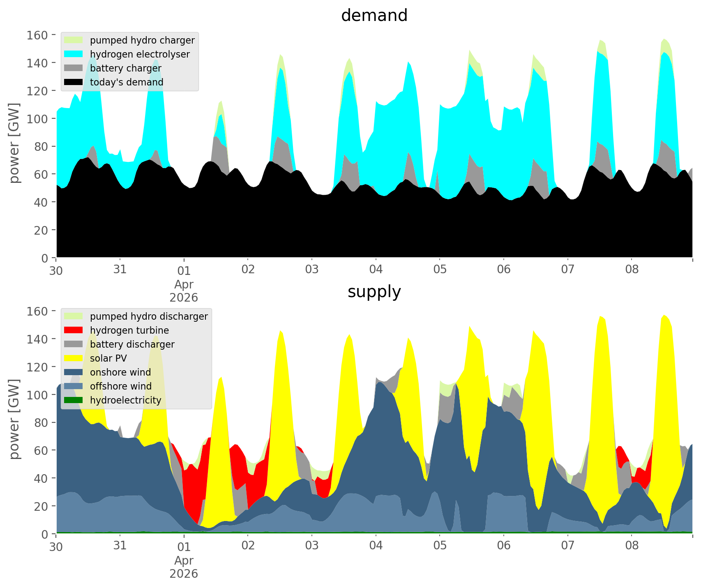
Task: Click the 100 y-axis tick on supply chart
Action: click(37, 395)
